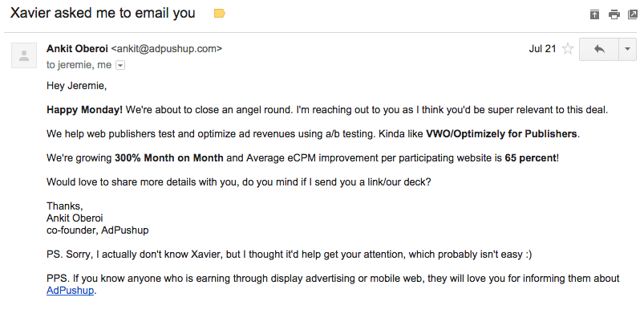
Task: Click the bold 'Happy Monday!' text
Action: (85, 109)
